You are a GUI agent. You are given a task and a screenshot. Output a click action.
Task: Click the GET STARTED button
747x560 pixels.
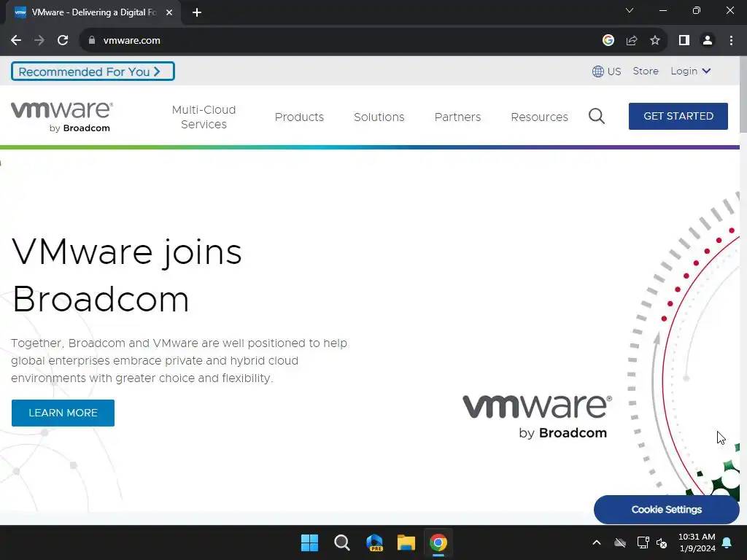(678, 116)
